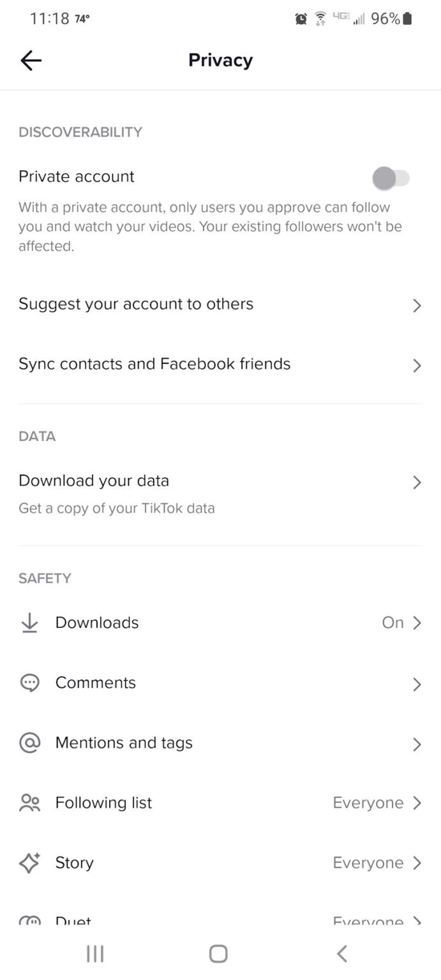Click the Downloads download-arrow icon
The height and width of the screenshot is (980, 441).
coord(29,622)
